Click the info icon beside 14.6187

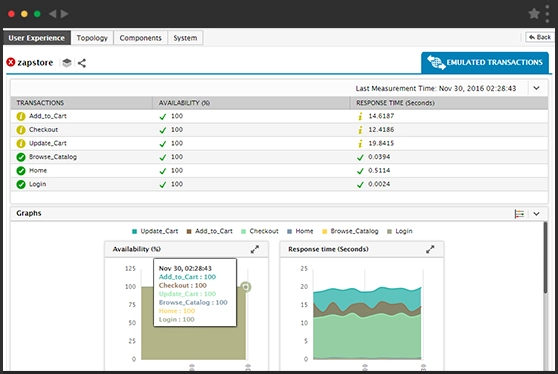coord(360,116)
